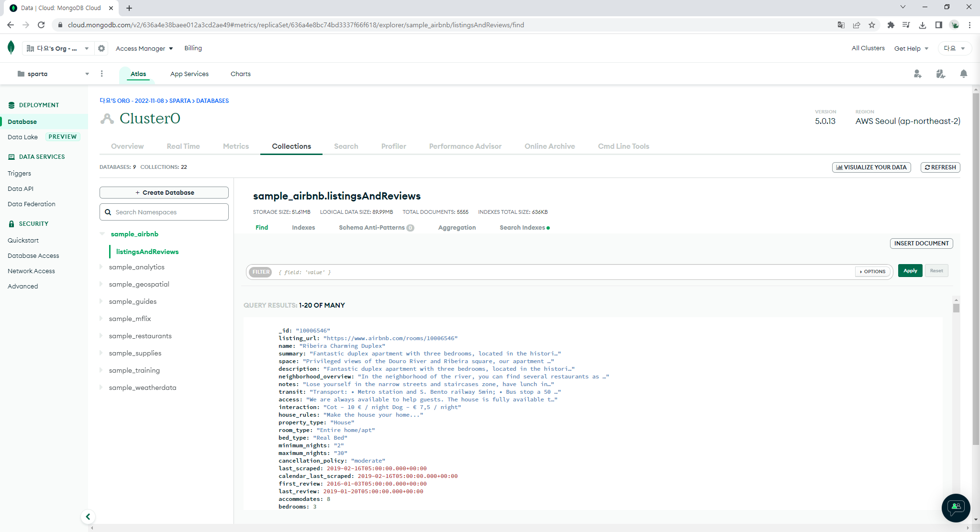Image resolution: width=980 pixels, height=532 pixels.
Task: Open Triggers in sidebar
Action: pyautogui.click(x=19, y=173)
